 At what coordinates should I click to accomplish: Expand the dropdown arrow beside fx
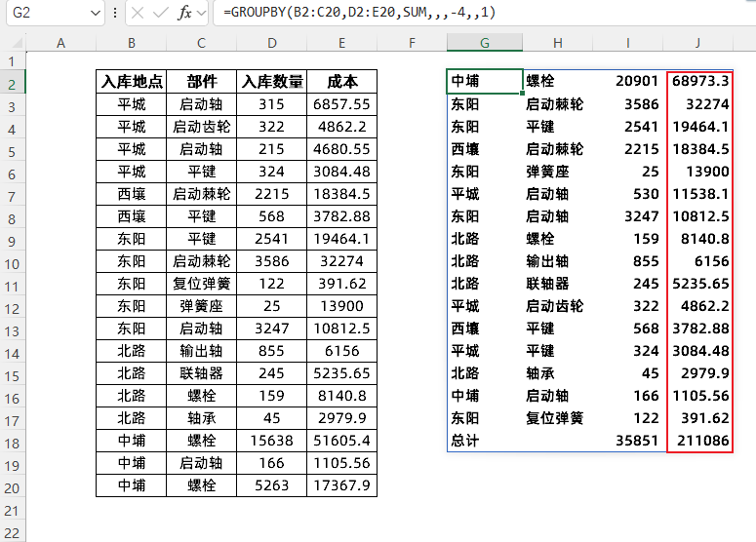[202, 13]
